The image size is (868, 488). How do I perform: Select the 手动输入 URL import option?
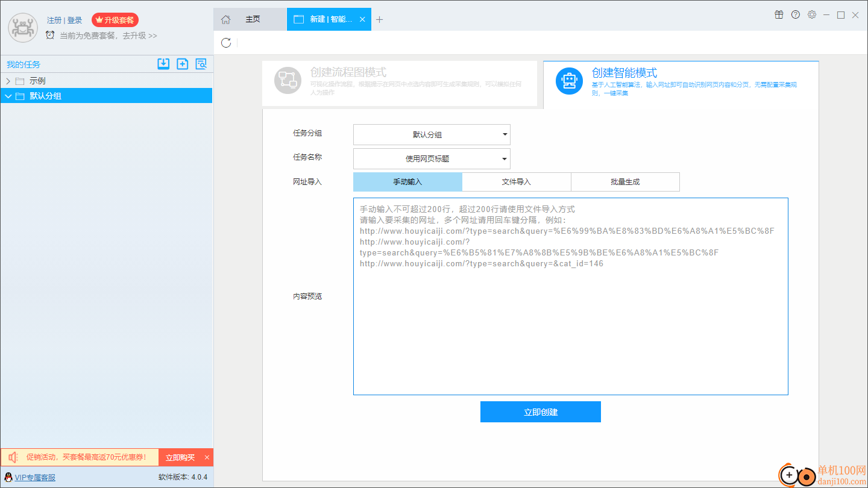click(407, 182)
